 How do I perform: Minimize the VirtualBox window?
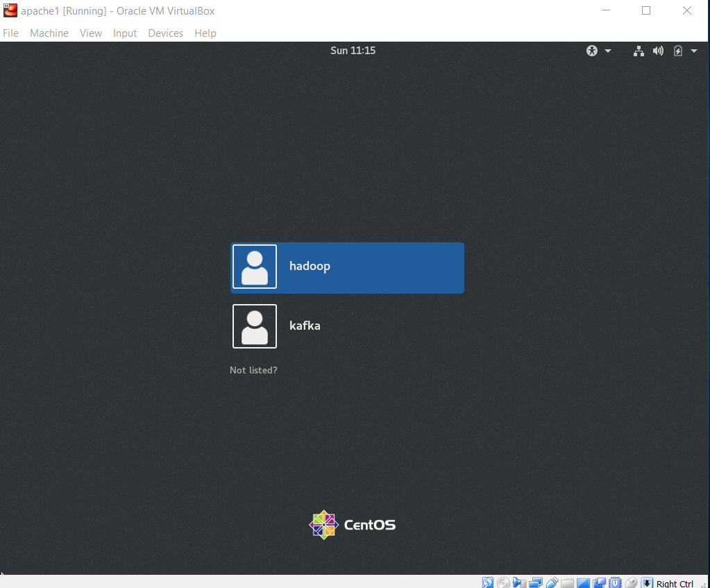[x=605, y=10]
